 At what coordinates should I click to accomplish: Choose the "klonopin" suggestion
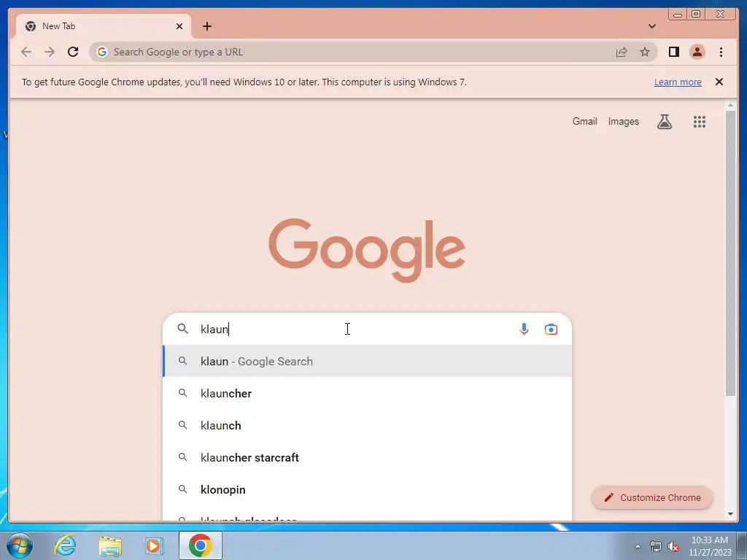tap(368, 489)
